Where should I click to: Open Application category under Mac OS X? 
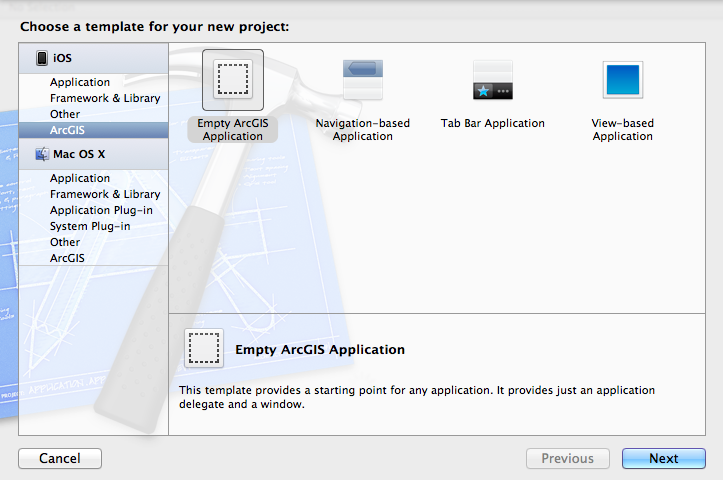[x=80, y=178]
